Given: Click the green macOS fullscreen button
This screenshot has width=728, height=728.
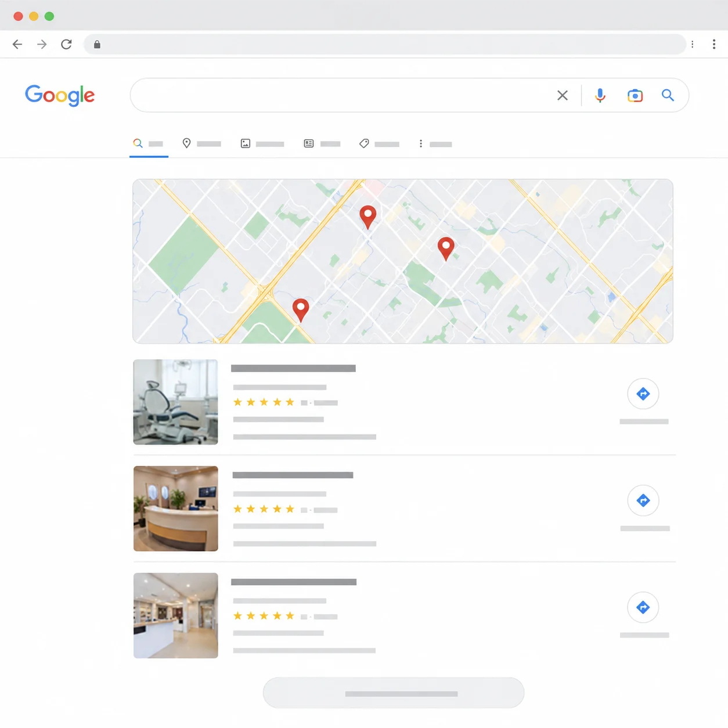Looking at the screenshot, I should [x=49, y=16].
